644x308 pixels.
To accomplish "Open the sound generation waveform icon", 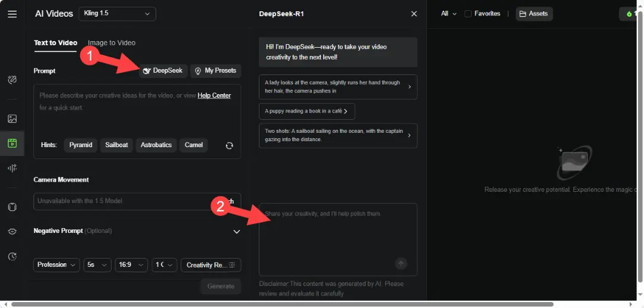I will point(13,168).
